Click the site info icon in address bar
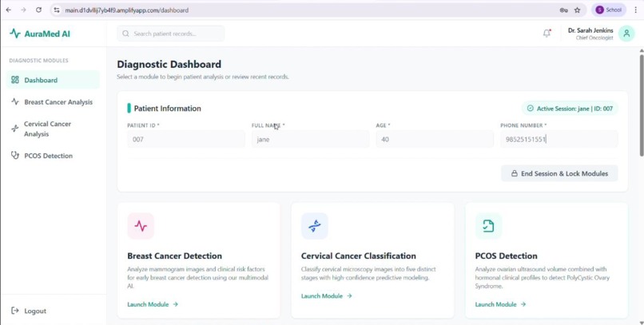644x325 pixels. click(57, 10)
